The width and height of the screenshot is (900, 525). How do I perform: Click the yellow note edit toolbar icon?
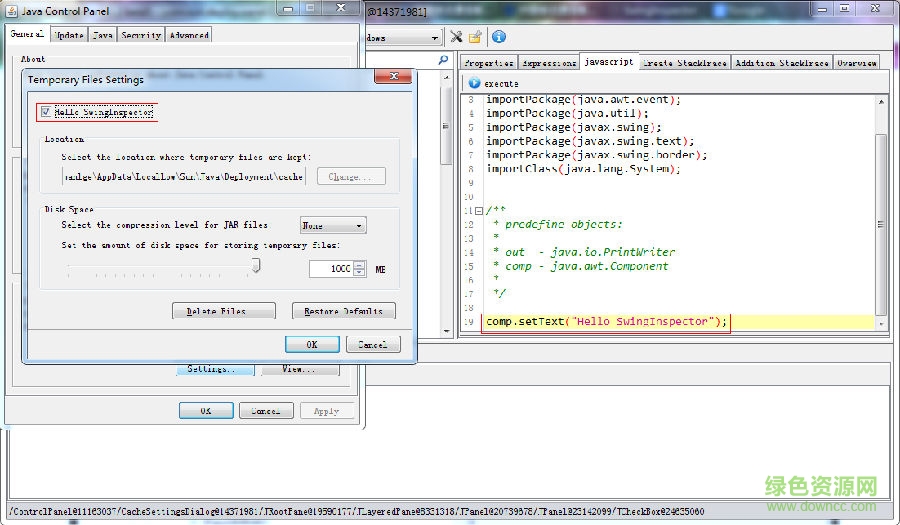[476, 37]
